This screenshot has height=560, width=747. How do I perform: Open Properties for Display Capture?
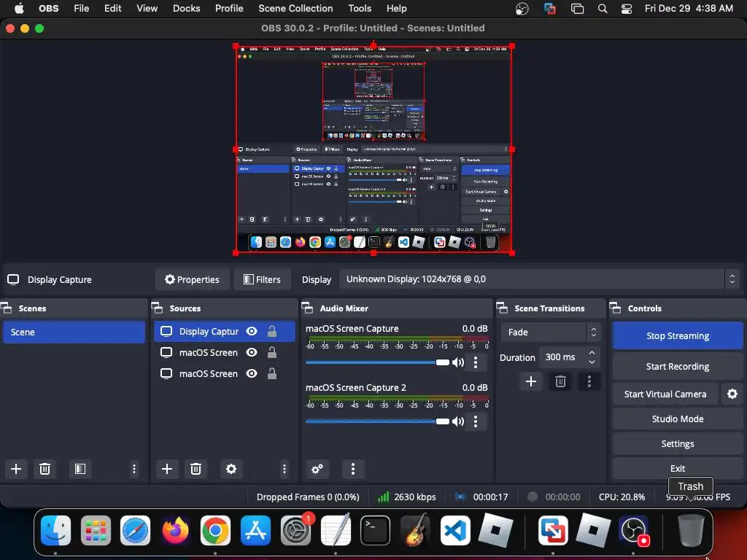[192, 279]
